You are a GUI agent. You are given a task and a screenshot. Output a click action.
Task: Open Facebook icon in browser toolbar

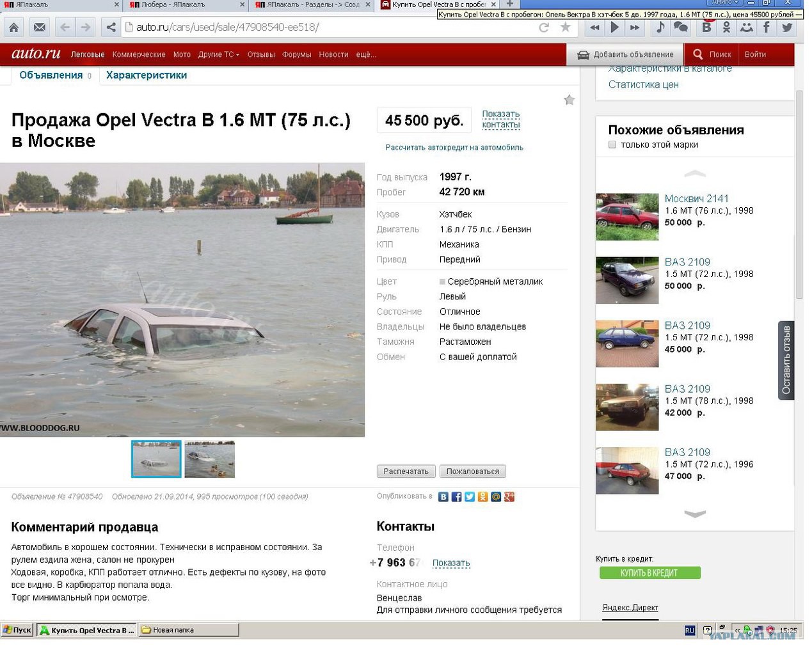tap(767, 28)
